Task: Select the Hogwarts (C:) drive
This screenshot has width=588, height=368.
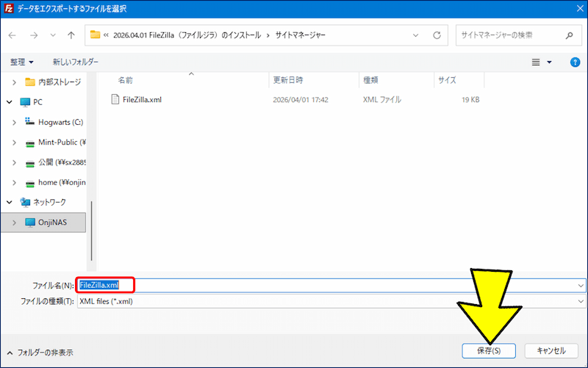Action: (x=54, y=122)
